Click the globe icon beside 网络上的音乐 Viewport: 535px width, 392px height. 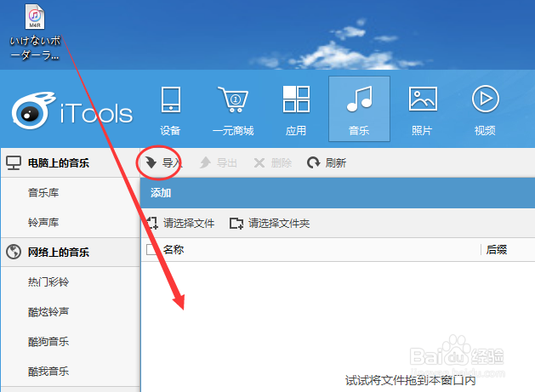click(x=14, y=252)
